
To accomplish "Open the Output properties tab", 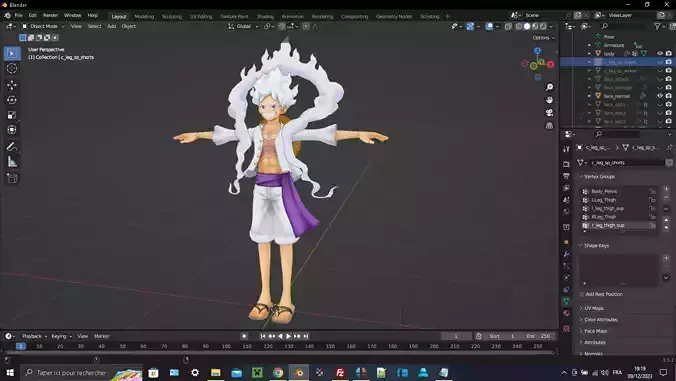I will coord(566,176).
